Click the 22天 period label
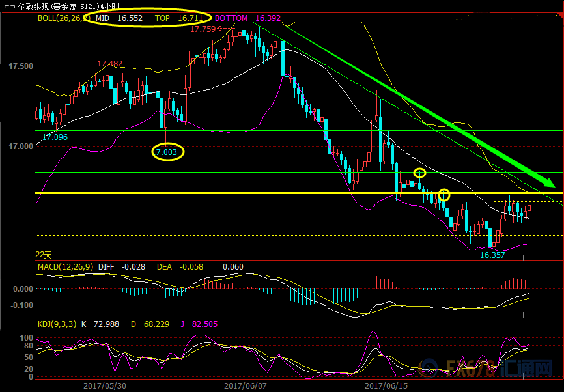The width and height of the screenshot is (564, 392). click(x=44, y=253)
